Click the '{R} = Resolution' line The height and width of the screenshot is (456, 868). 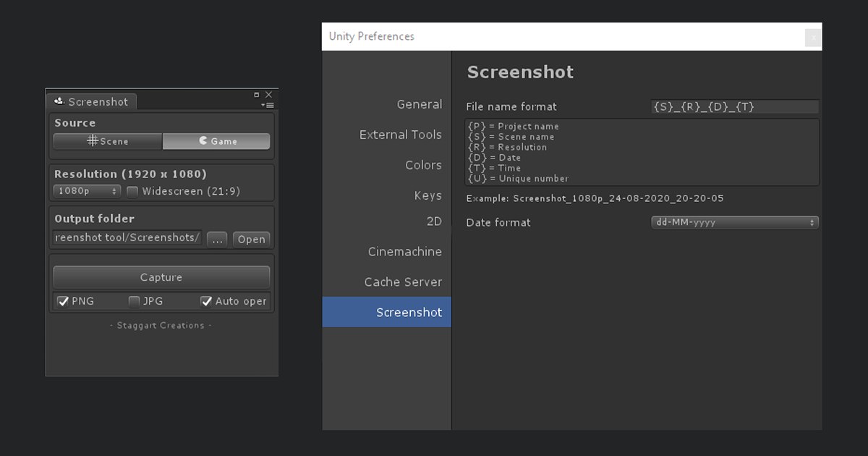click(507, 147)
